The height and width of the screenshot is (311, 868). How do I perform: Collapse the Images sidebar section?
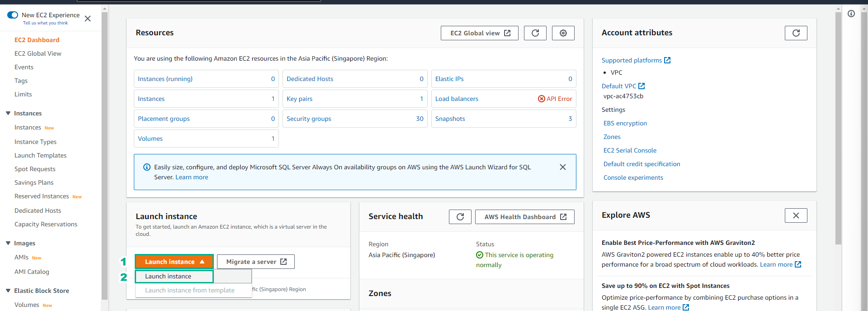[x=8, y=243]
